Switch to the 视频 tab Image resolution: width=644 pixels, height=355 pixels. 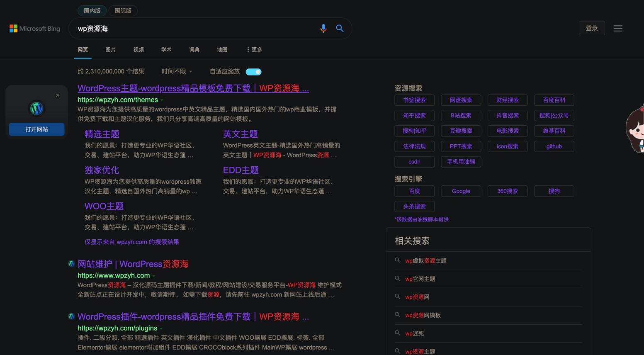[x=139, y=49]
